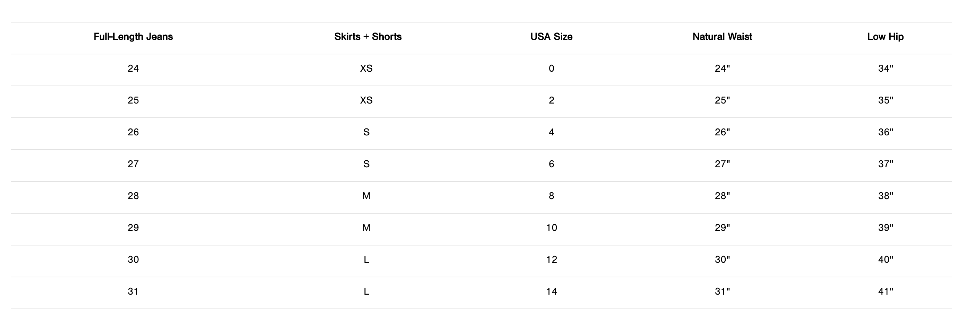Select the USA Size column header
Screen dimensions: 980x331
coord(551,36)
